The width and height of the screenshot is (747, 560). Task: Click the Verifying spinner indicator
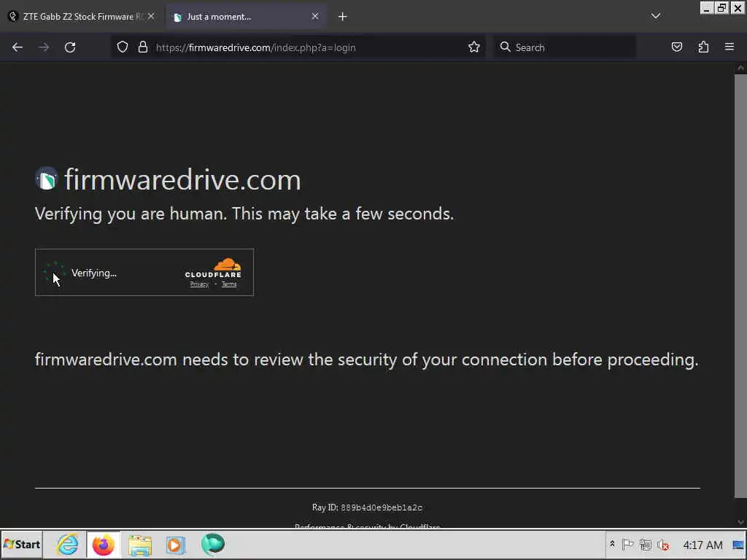pyautogui.click(x=54, y=273)
